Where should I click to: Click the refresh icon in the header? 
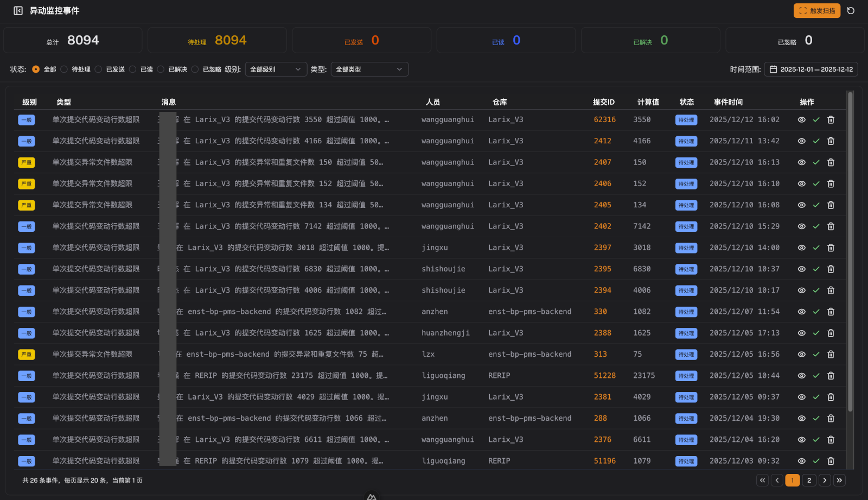pyautogui.click(x=851, y=11)
